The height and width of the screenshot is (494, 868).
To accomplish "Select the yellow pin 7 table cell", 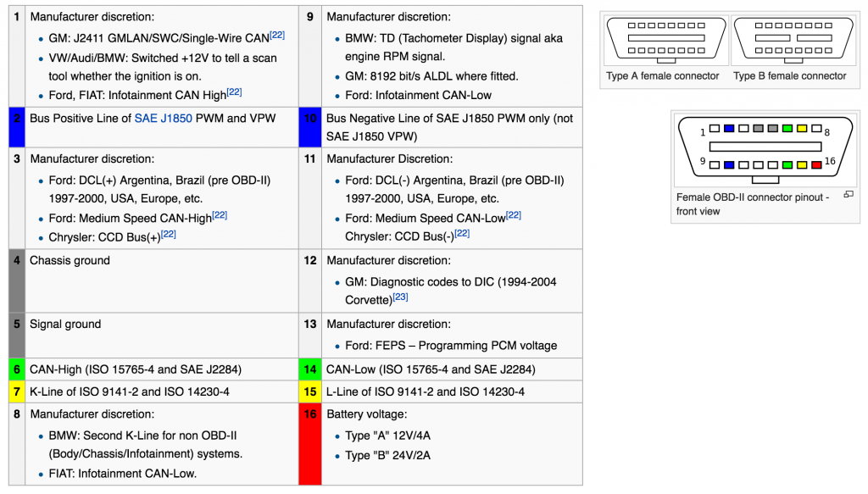I will (x=15, y=391).
